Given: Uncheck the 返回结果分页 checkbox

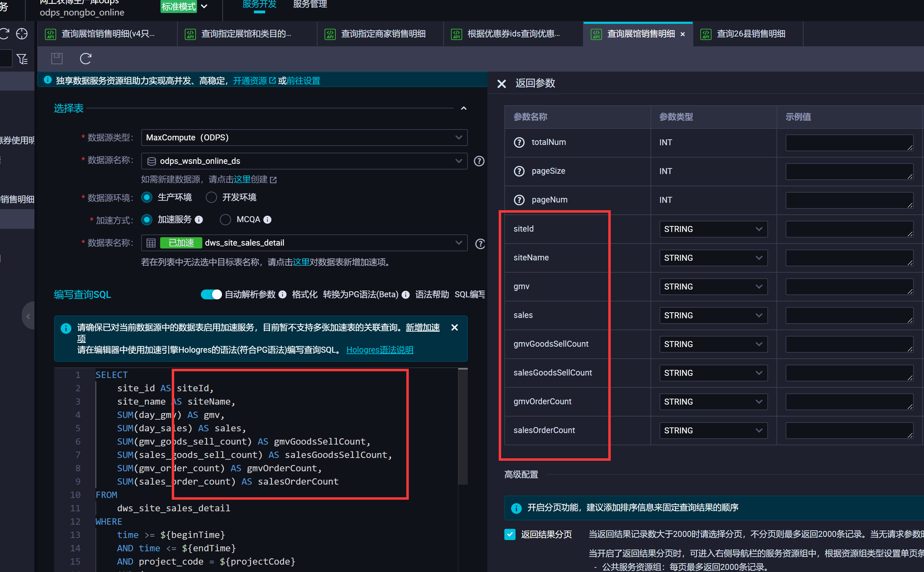Looking at the screenshot, I should (x=510, y=534).
